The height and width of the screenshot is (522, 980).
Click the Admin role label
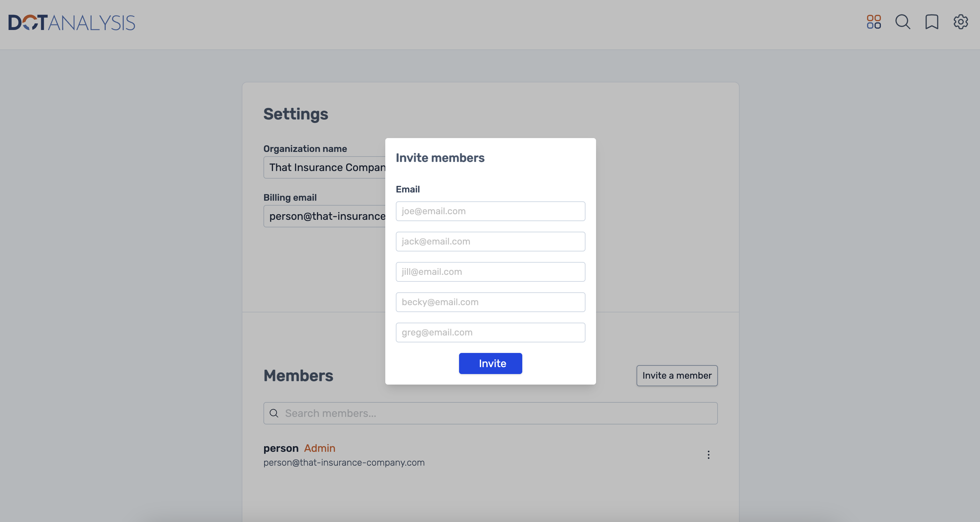pos(319,448)
